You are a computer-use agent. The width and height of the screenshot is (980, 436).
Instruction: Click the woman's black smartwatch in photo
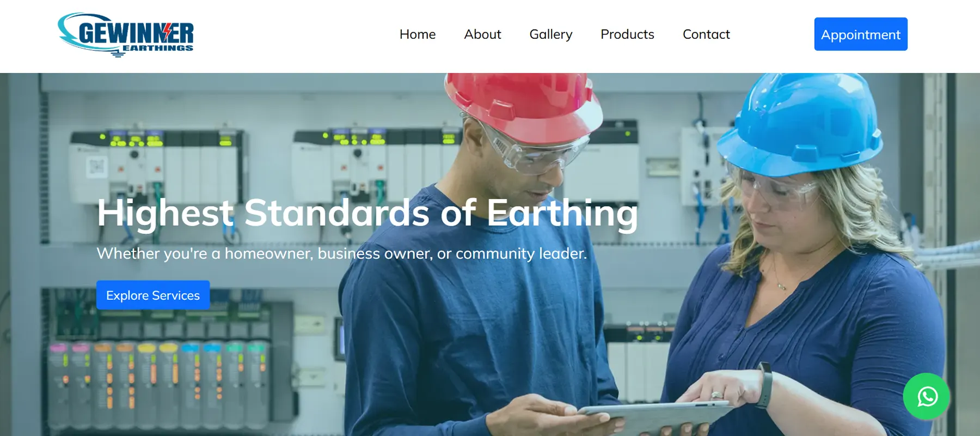tap(764, 386)
